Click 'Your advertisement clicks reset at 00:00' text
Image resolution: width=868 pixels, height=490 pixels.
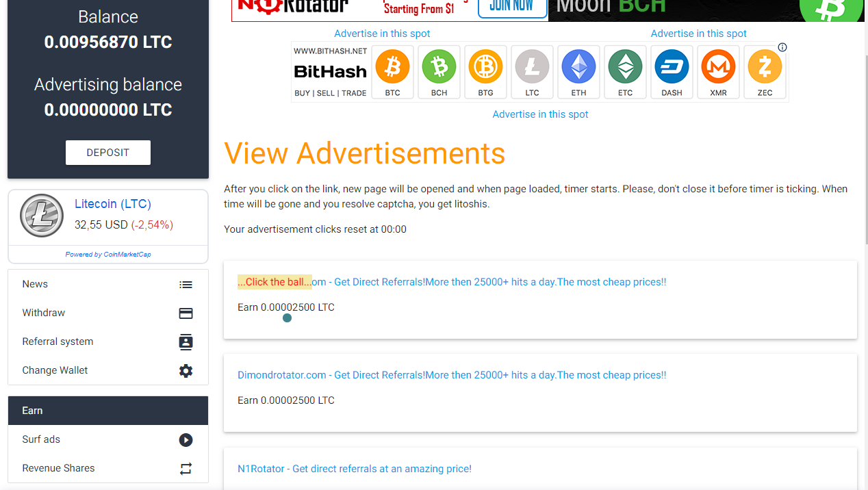pos(315,229)
